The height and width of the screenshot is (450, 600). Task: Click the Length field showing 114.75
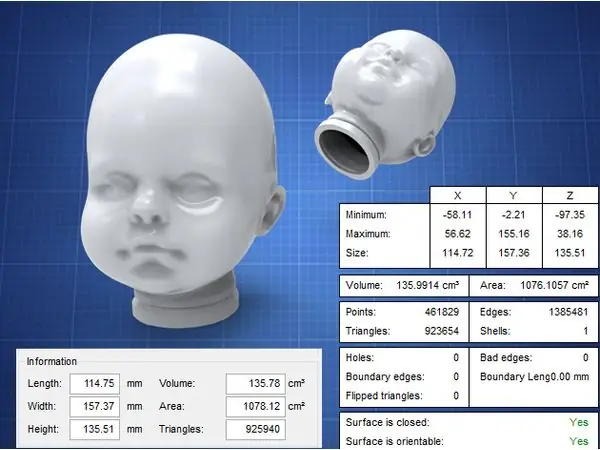95,383
